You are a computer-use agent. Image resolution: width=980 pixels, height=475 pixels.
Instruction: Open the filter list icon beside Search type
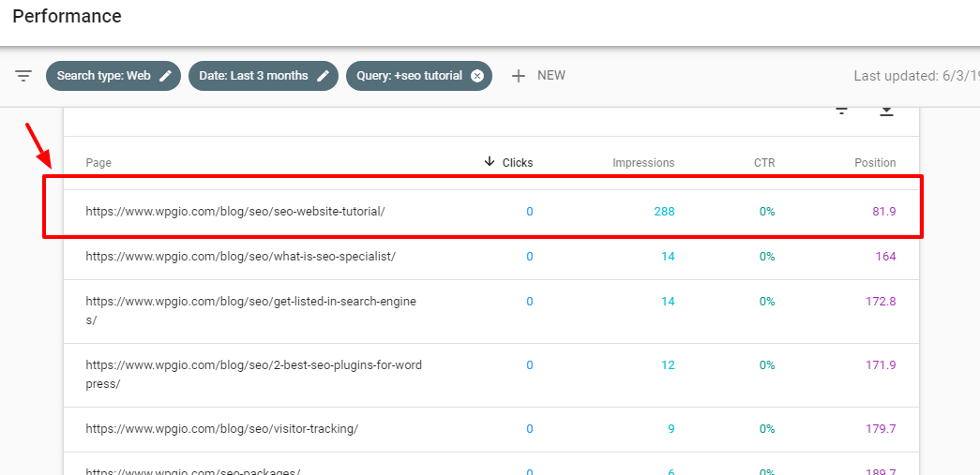click(x=23, y=76)
